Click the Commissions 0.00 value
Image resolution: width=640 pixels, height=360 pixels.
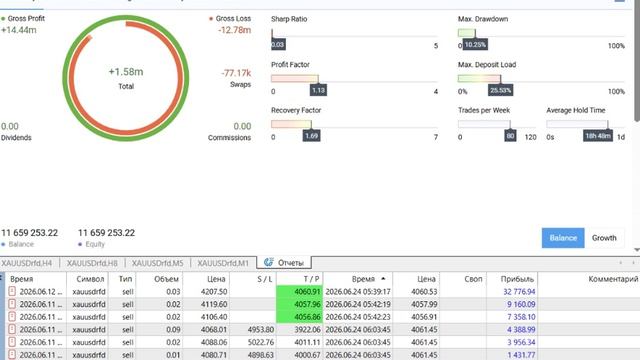(x=242, y=126)
